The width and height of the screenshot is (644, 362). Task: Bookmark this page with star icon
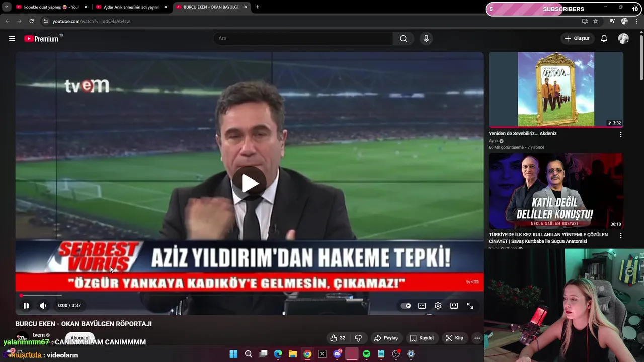point(596,21)
